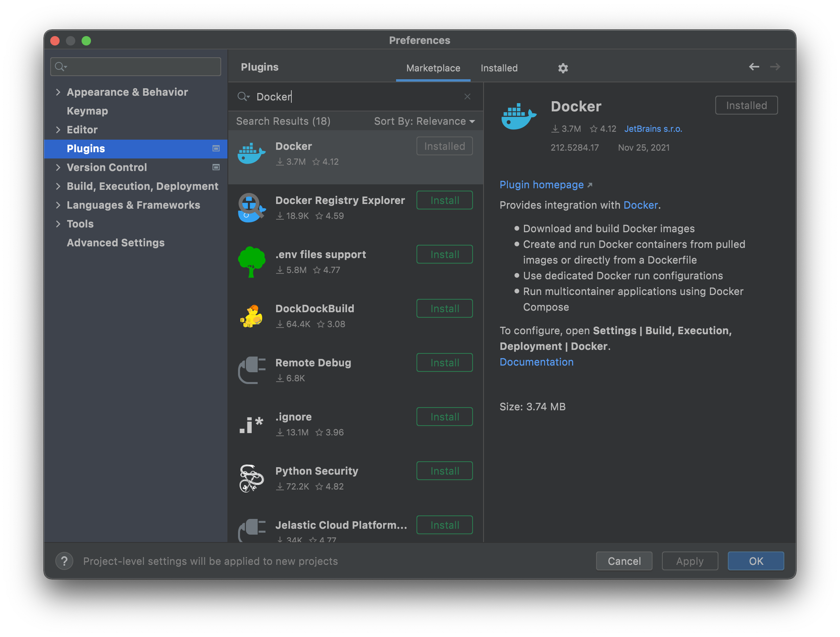Click the Apply button
The image size is (840, 637).
690,561
